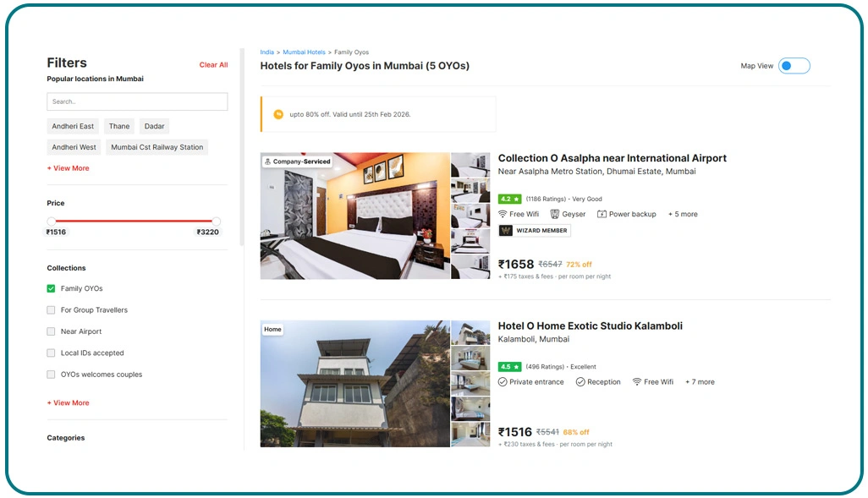Toggle the Map View switch
Viewport: 868px width, 498px height.
click(x=794, y=65)
